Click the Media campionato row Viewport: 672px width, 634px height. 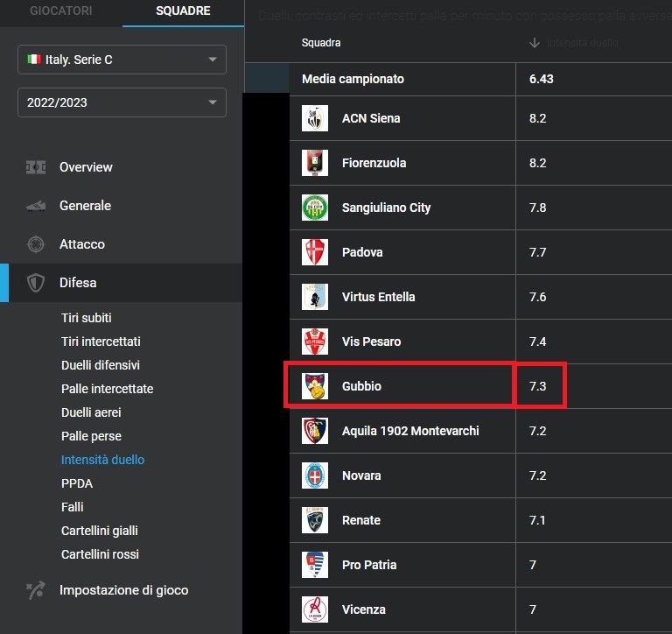[481, 79]
